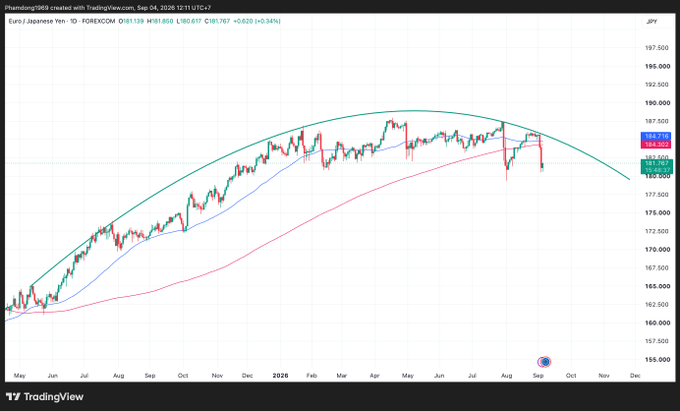680x411 pixels.
Task: Click the blue 184.716 price tag
Action: 656,136
